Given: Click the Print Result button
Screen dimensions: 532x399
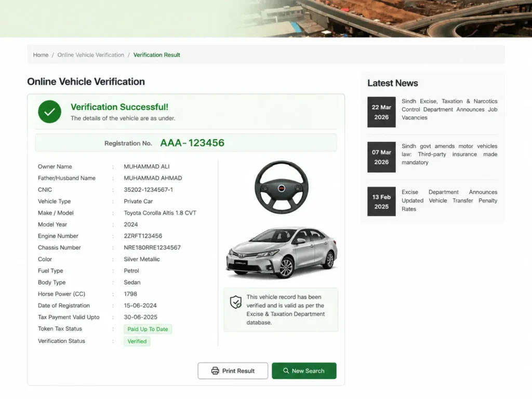Looking at the screenshot, I should (x=233, y=370).
